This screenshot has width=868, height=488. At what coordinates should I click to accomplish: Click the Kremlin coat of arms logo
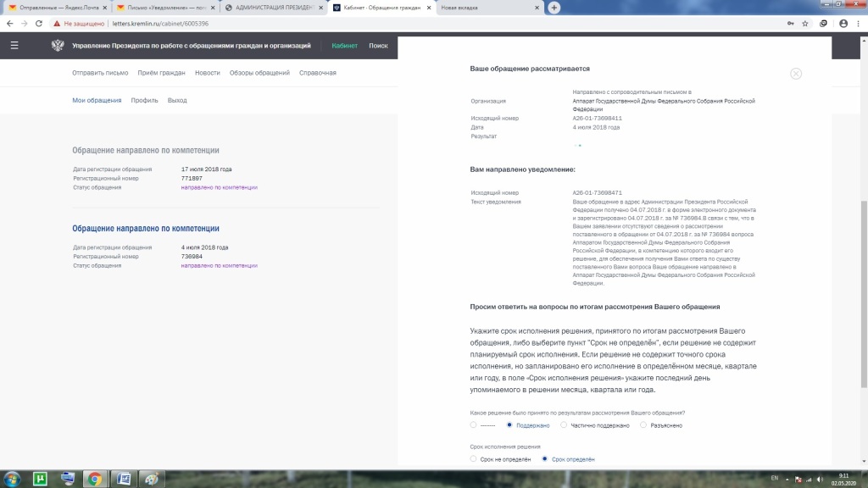58,46
